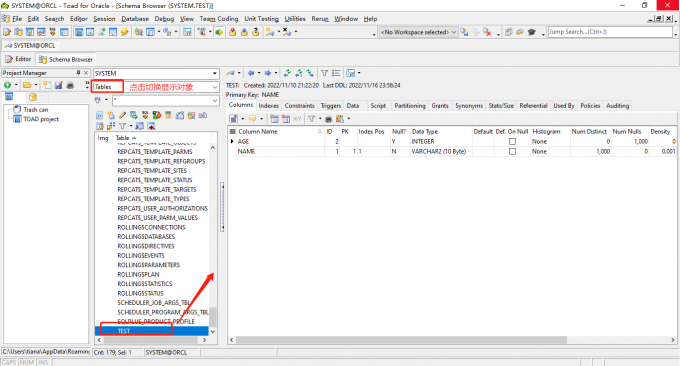Click the table list vertical scrollbar down arrow
This screenshot has width=680, height=366.
(x=212, y=331)
